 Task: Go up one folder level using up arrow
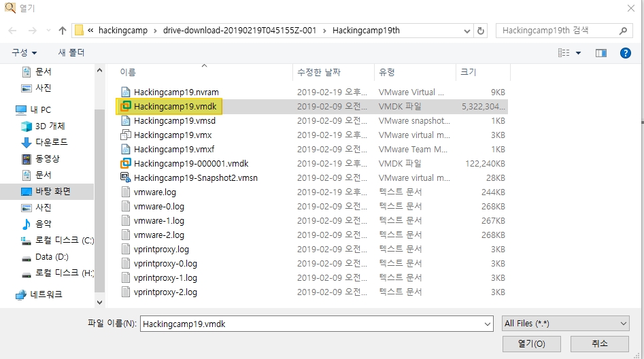[63, 31]
